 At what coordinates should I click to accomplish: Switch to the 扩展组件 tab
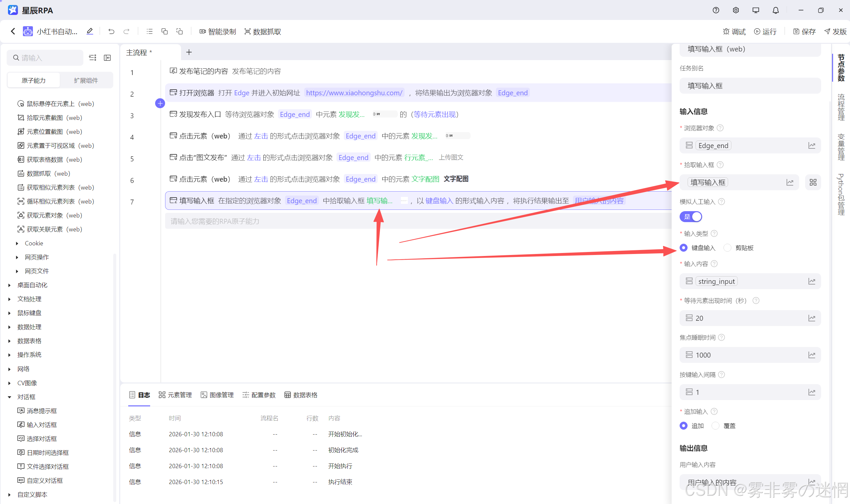(86, 80)
